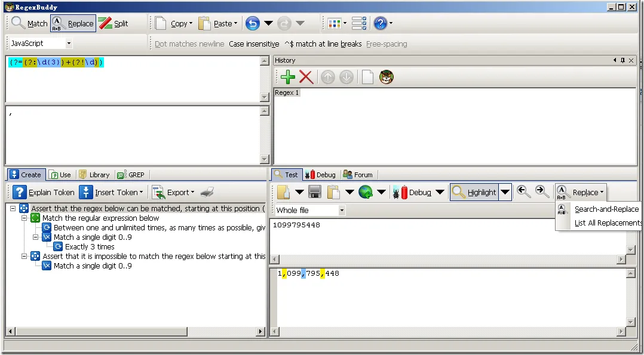Screen dimensions: 644x355
Task: Click the paste clipboard icon in Test toolbar
Action: point(333,192)
